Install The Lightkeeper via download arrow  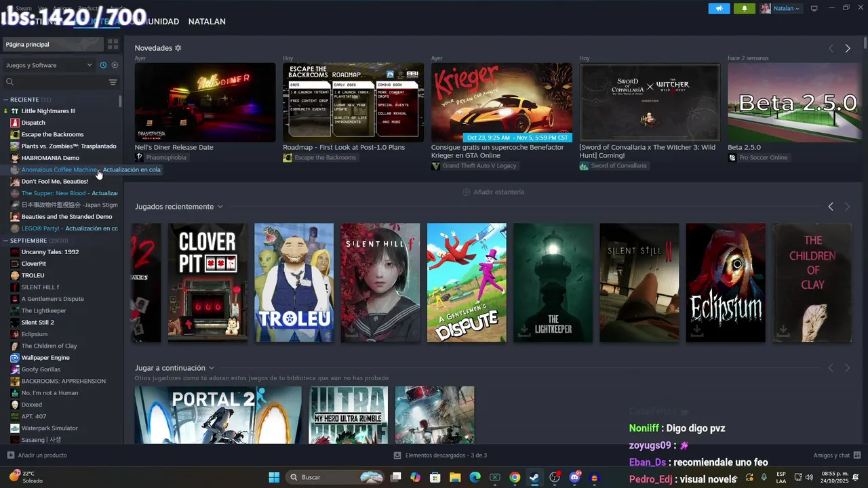tap(524, 331)
